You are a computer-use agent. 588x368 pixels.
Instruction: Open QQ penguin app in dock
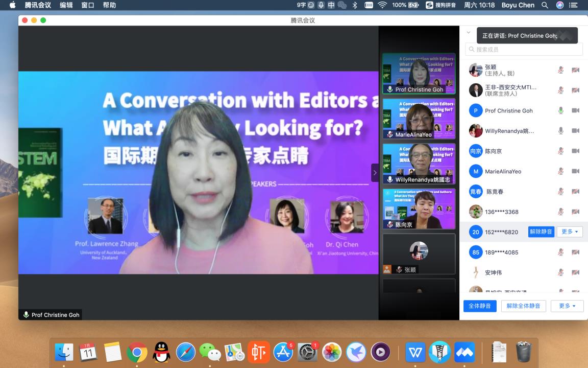click(161, 352)
